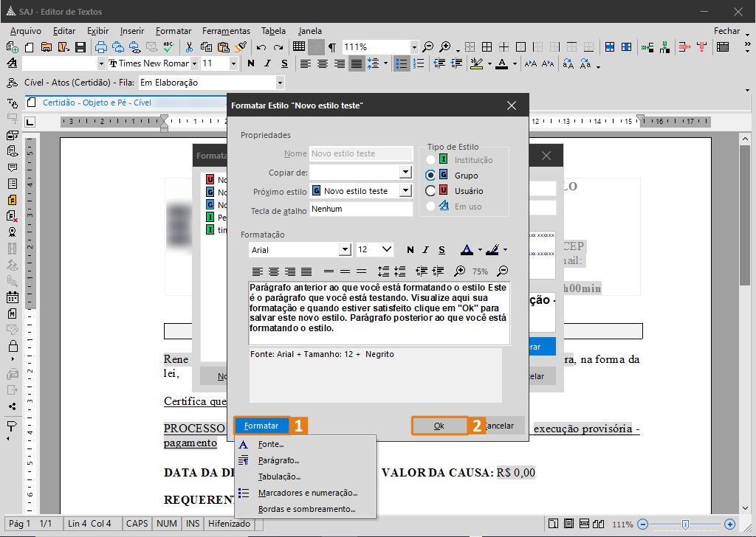This screenshot has width=756, height=537.
Task: Switch to Certidão - Objeto e Pé tab
Action: click(97, 103)
